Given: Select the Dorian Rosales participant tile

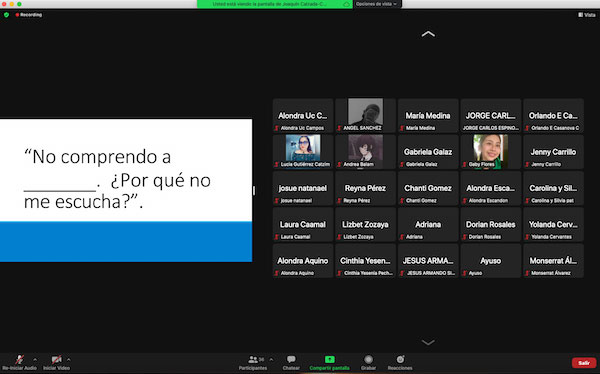Looking at the screenshot, I should pyautogui.click(x=491, y=224).
